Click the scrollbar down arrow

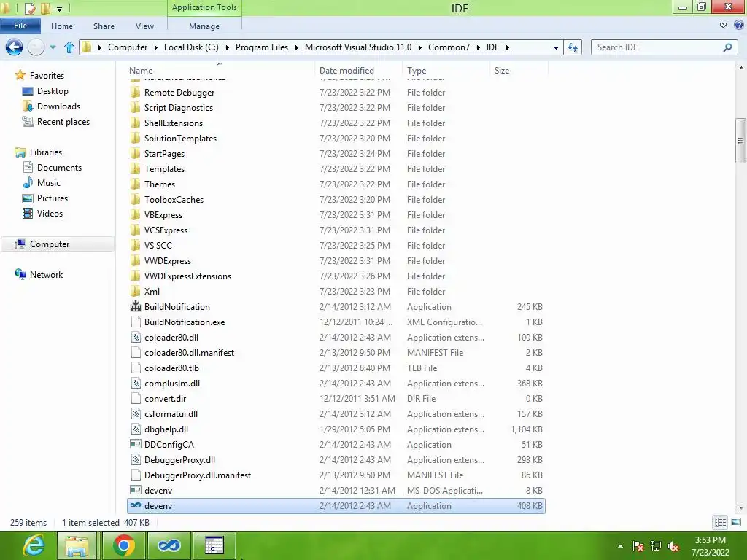pos(741,507)
